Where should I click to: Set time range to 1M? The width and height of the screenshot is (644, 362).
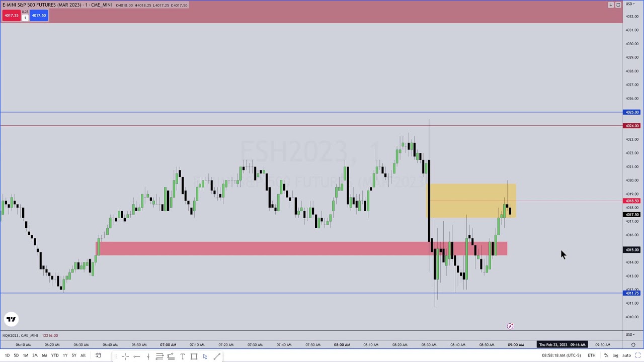click(x=25, y=355)
